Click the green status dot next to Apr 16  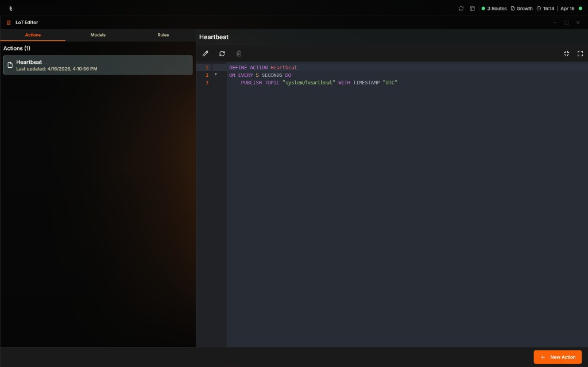[x=580, y=8]
